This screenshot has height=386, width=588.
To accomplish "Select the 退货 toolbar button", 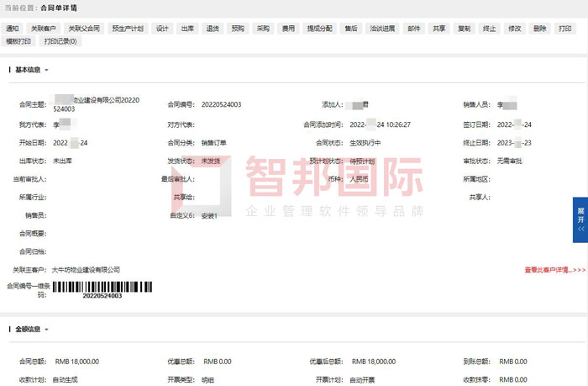I will 213,28.
